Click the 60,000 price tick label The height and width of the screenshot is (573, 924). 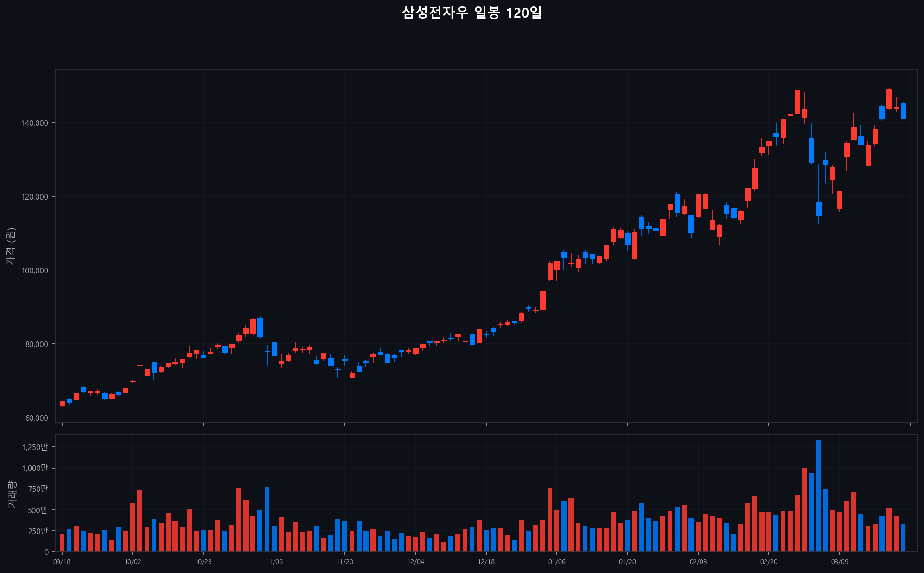click(x=37, y=418)
